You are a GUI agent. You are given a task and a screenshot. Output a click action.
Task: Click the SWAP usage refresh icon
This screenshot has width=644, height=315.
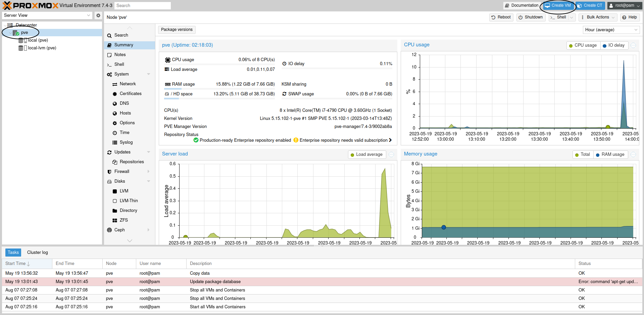coord(284,94)
